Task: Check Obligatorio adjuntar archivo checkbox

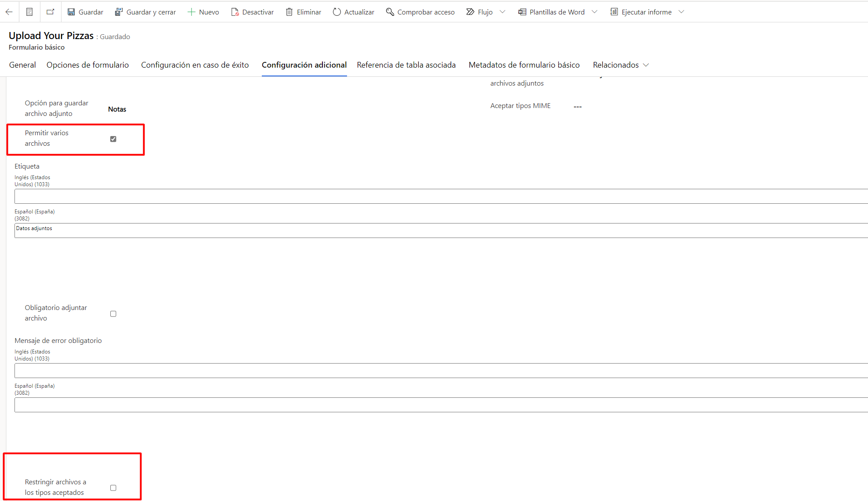Action: point(113,314)
